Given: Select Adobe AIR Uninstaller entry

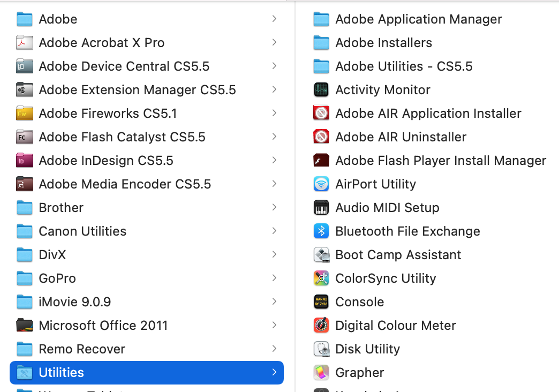Looking at the screenshot, I should (401, 137).
